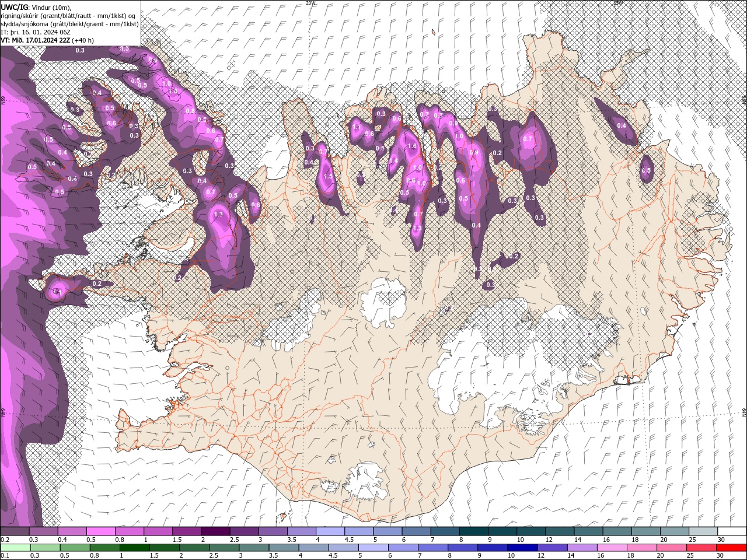
Task: Click the 'slydda/snjókoma (grátt/bleikt/grænt - mm/1klst)' line
Action: pos(68,23)
